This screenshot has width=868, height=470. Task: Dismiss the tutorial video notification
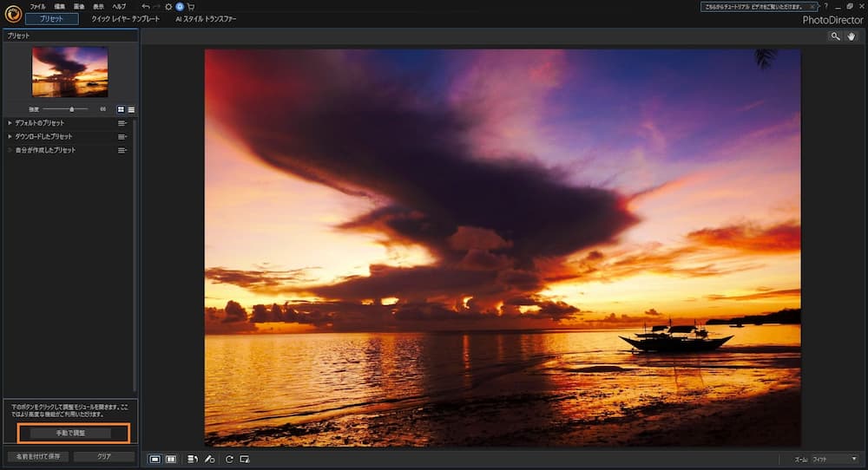point(812,7)
